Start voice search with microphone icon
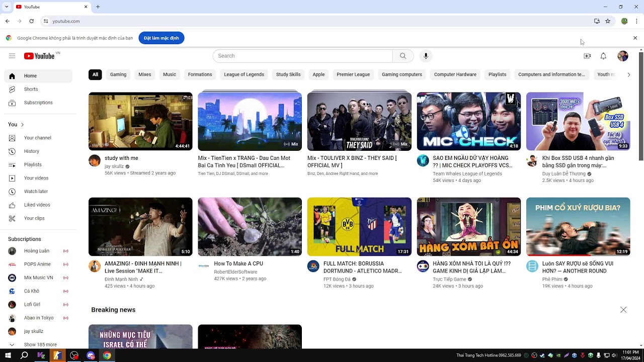The width and height of the screenshot is (644, 362). pyautogui.click(x=426, y=56)
